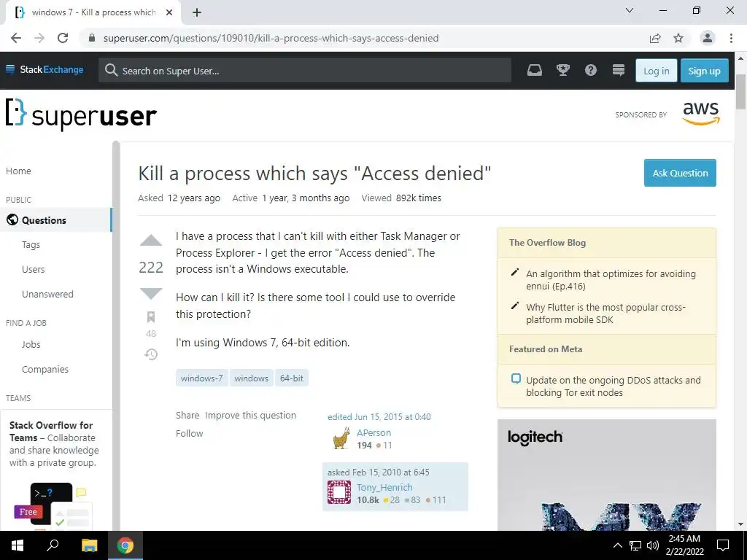
Task: Click the volume speaker tray icon
Action: (653, 545)
